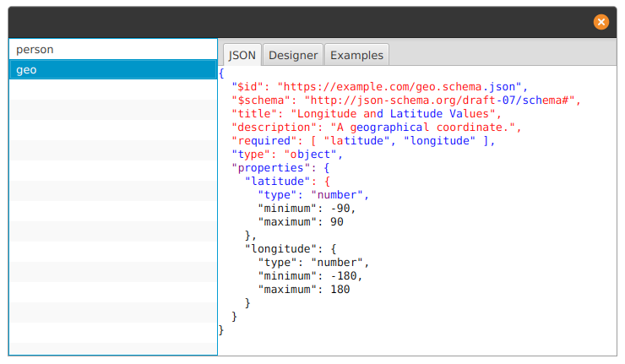625x364 pixels.
Task: Click the https://example.com/geo.schema.json URL value
Action: coord(399,87)
